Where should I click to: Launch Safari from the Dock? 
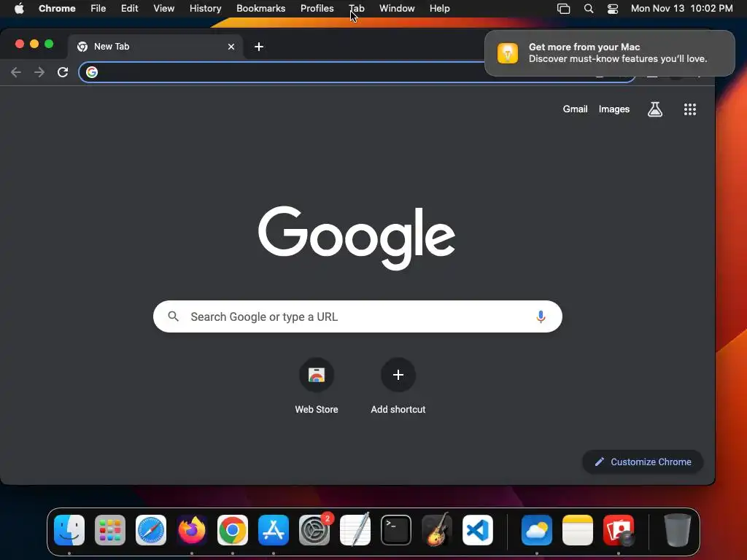151,530
